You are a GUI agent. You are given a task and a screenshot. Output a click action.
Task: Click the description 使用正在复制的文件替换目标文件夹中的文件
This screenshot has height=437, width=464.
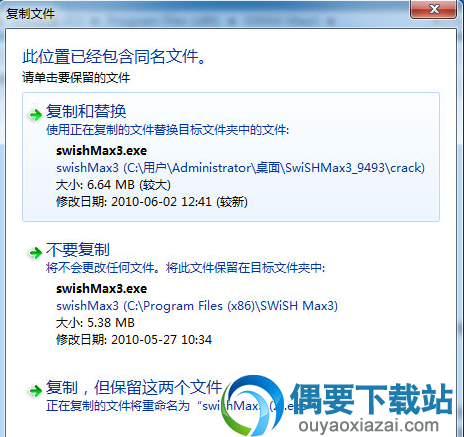[x=167, y=130]
